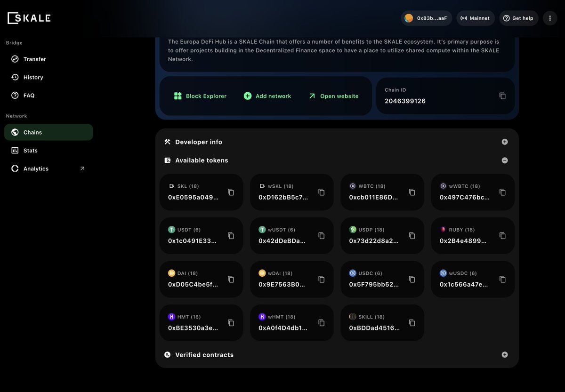The image size is (565, 392).
Task: Click the SKL address 0xE0595a049...
Action: (194, 197)
